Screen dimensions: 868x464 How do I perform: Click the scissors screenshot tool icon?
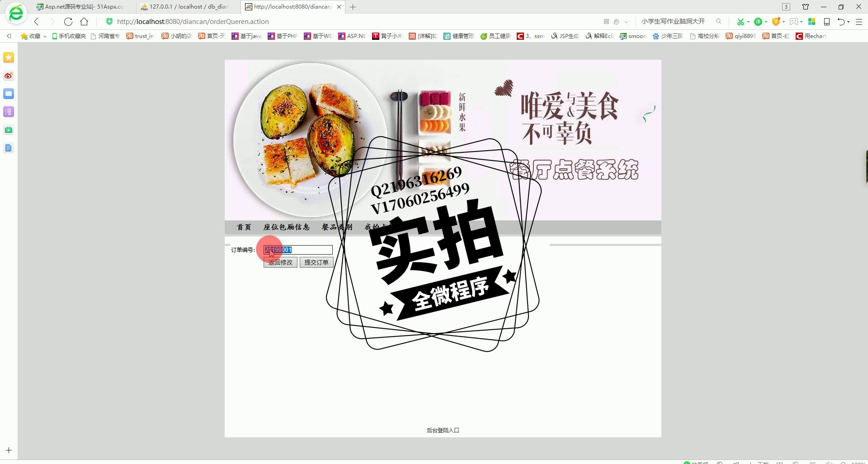741,21
